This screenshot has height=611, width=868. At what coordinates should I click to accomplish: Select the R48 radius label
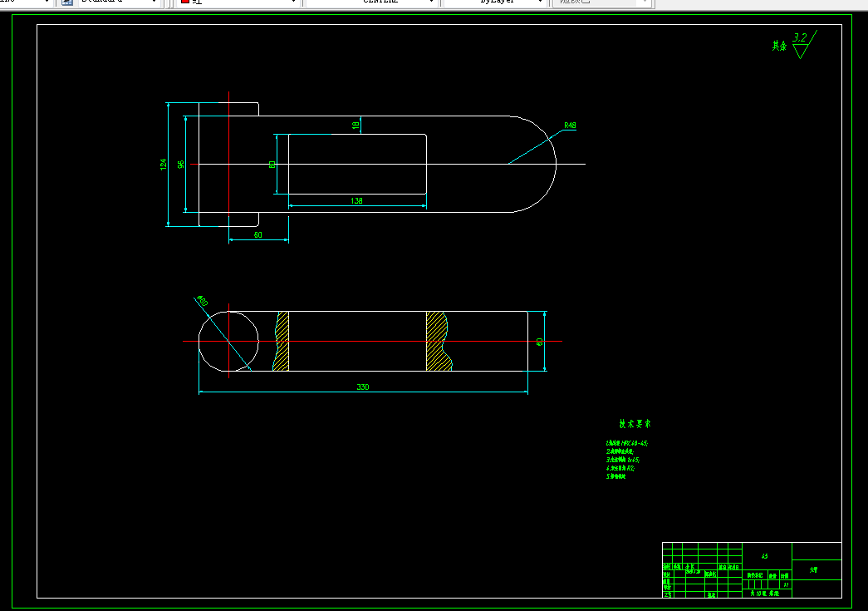570,126
